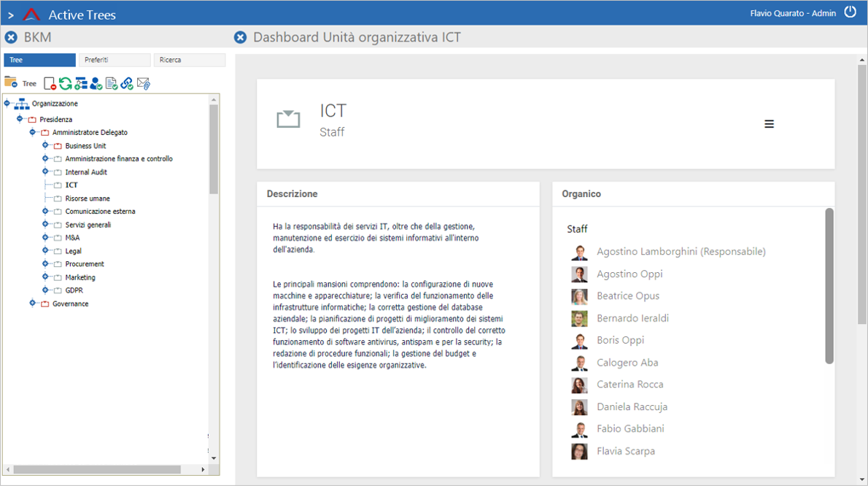Switch to the Tree tab
Screen dimensions: 868x486
(40, 60)
